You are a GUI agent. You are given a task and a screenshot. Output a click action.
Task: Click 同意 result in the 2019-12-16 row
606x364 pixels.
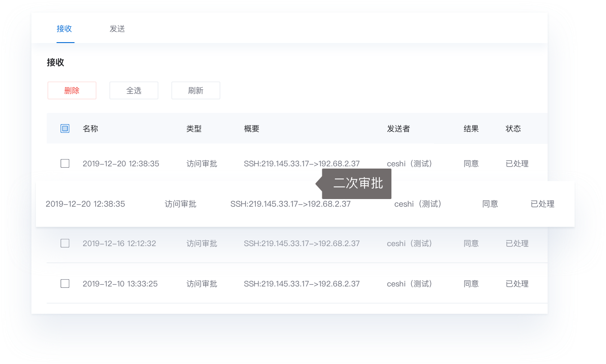pos(471,243)
